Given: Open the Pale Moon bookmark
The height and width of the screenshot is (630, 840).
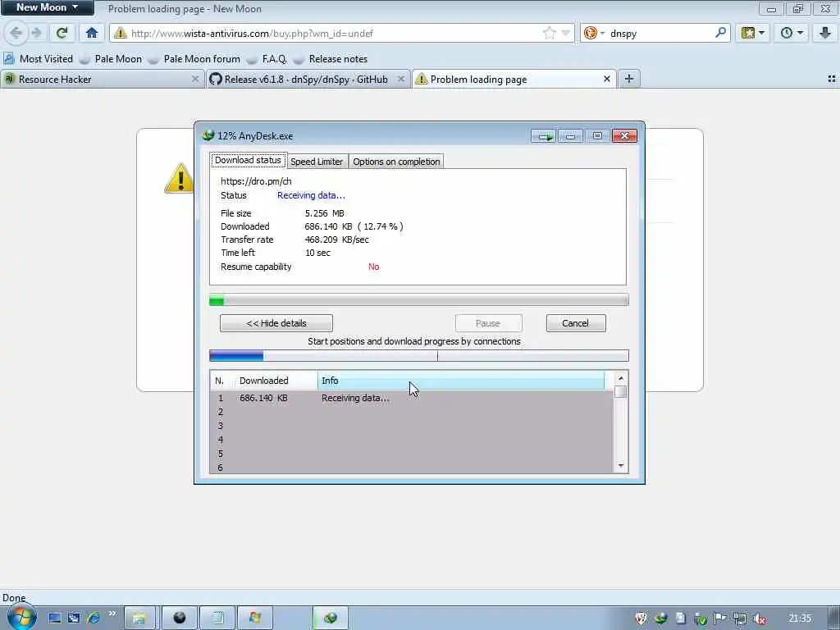Looking at the screenshot, I should coord(111,59).
